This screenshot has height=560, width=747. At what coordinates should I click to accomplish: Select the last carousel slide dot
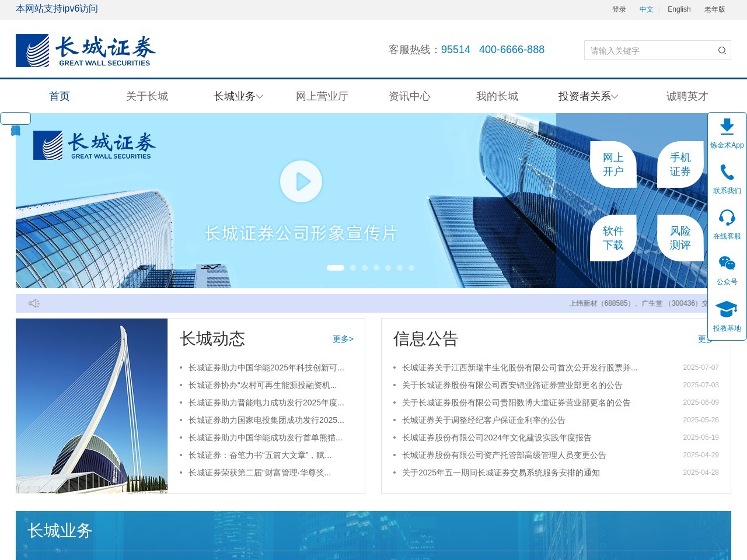[x=411, y=268]
